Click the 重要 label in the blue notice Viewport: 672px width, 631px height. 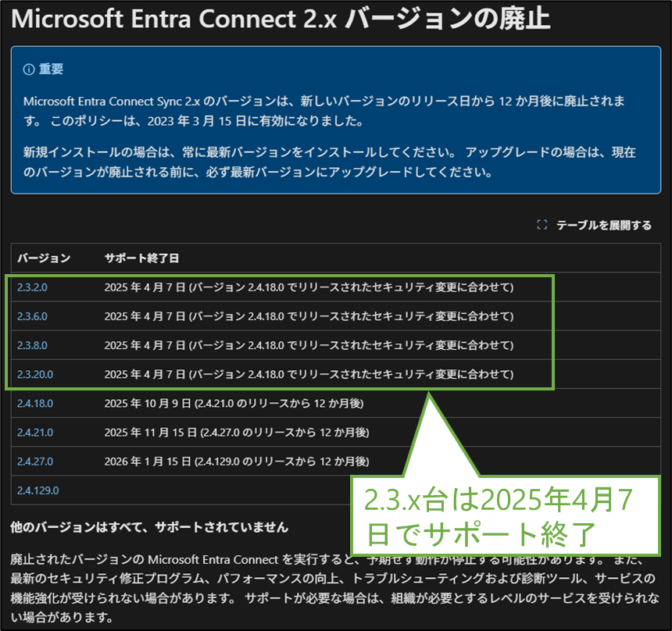coord(51,70)
